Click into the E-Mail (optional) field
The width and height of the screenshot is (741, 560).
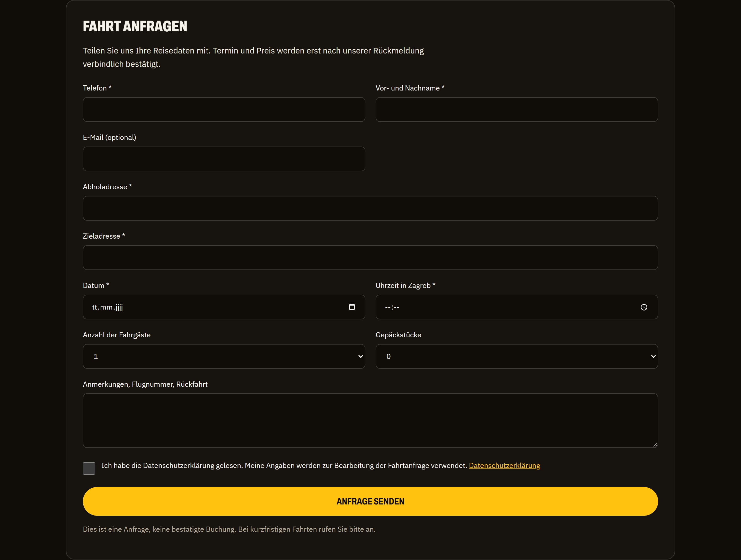[224, 159]
